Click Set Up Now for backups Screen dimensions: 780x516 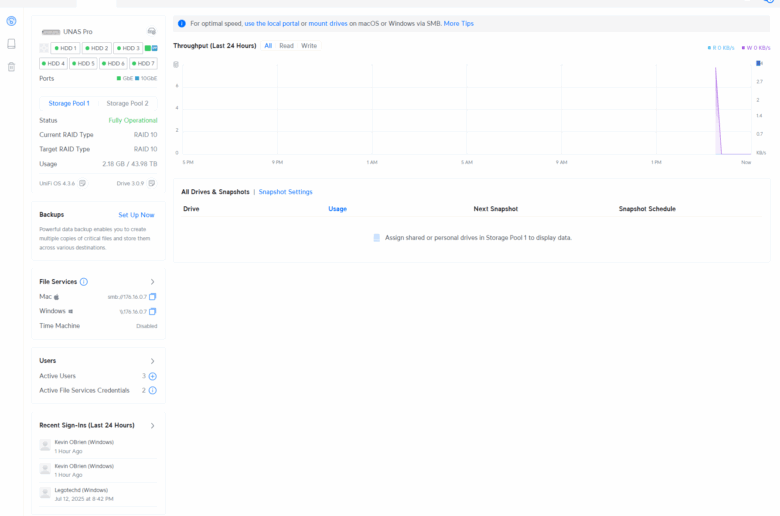[x=136, y=215]
